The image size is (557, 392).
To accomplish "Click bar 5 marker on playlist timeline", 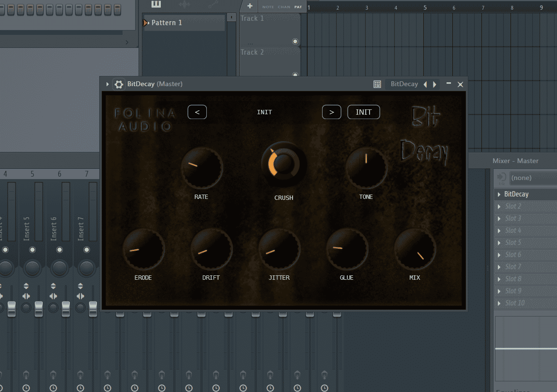I will coord(425,7).
